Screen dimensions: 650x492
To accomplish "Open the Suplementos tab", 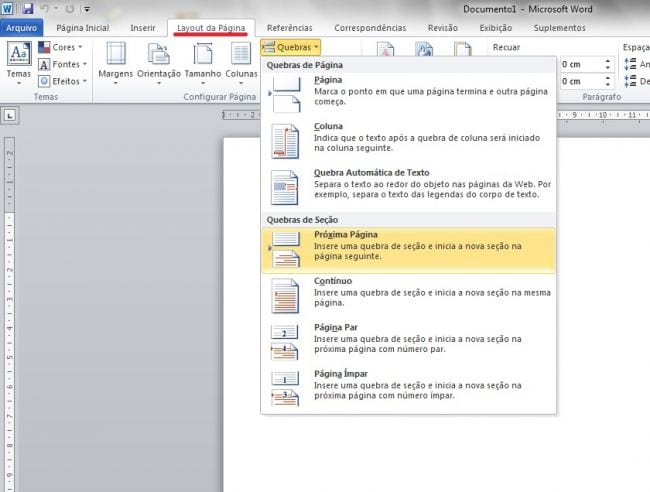I will pyautogui.click(x=560, y=28).
